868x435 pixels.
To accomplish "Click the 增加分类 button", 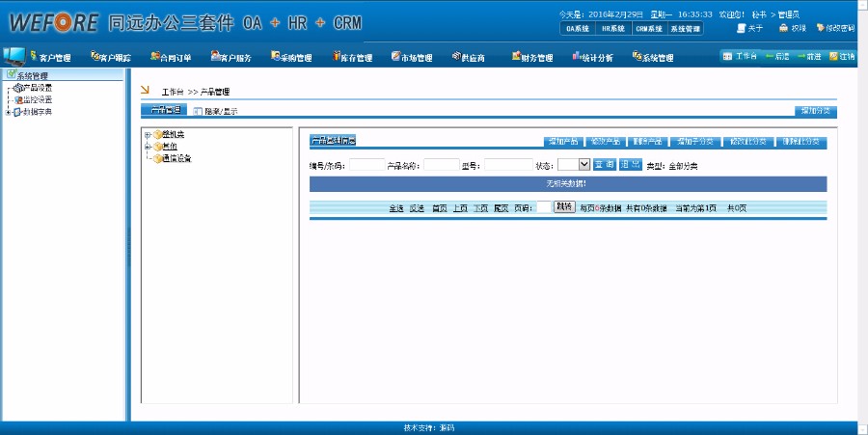I will 815,111.
